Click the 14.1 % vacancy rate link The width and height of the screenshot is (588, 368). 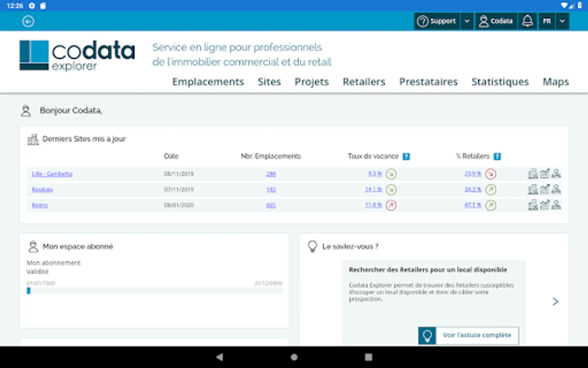pos(374,189)
